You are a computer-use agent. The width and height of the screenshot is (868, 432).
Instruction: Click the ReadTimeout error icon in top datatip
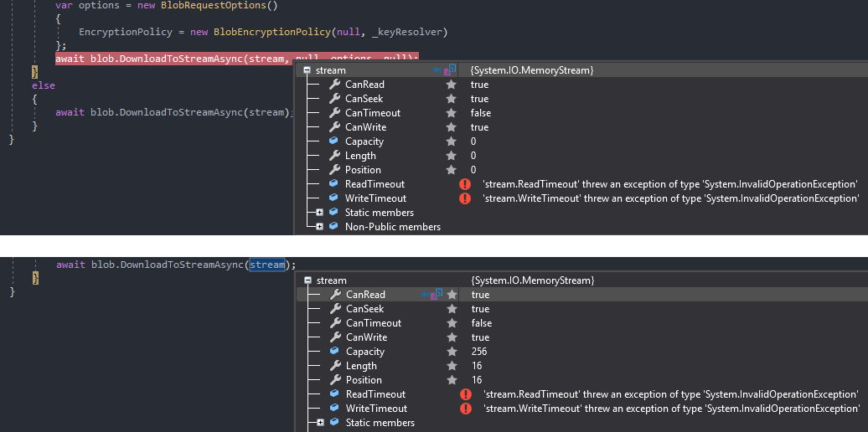point(465,184)
